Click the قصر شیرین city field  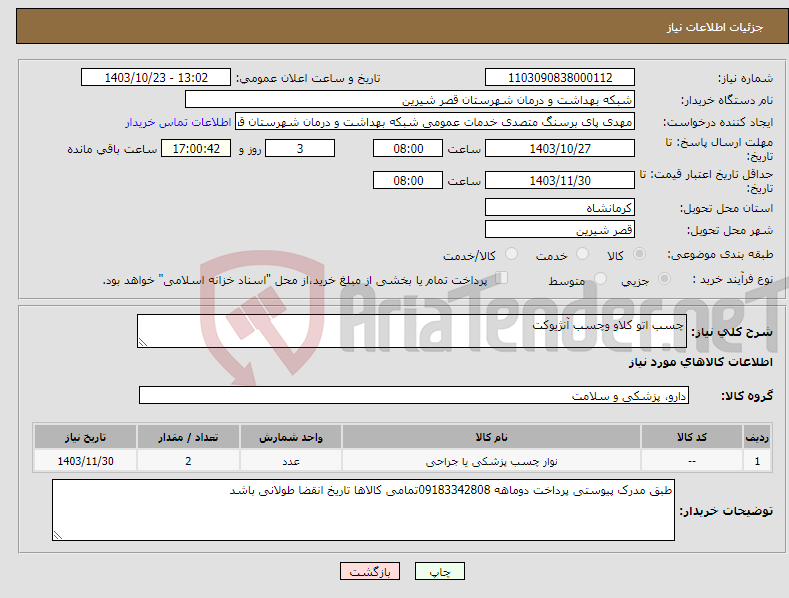click(x=560, y=230)
